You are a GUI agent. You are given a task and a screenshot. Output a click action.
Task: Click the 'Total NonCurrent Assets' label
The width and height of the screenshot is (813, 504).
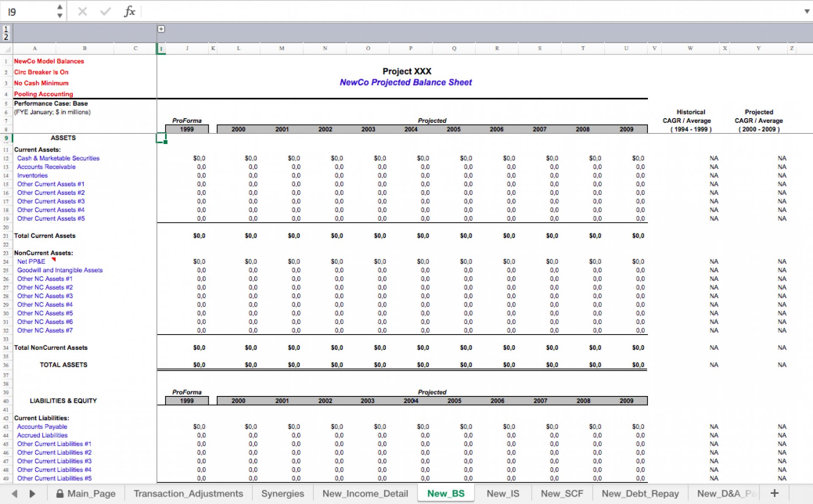[x=51, y=348]
